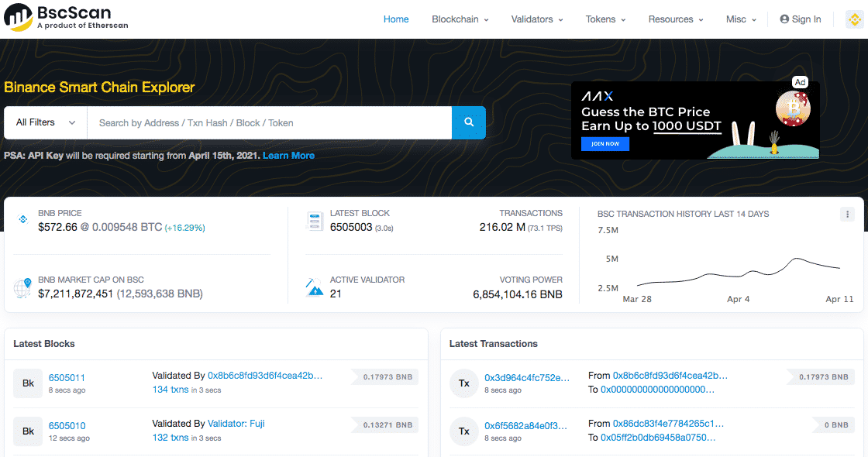Viewport: 868px width, 457px height.
Task: Open the Binance chain selector icon
Action: coord(855,19)
